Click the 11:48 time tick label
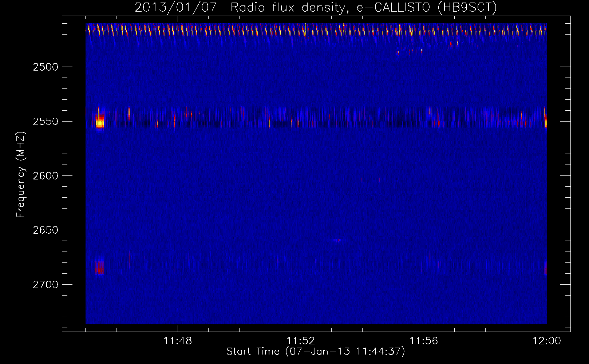 coord(178,341)
